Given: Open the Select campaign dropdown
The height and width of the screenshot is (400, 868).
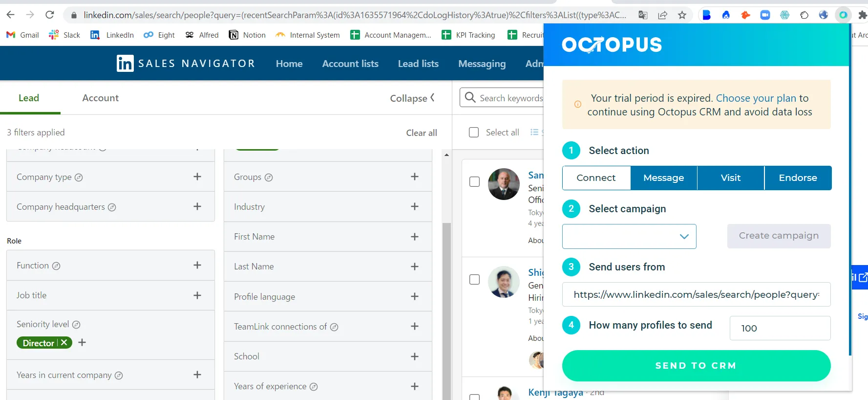Looking at the screenshot, I should point(629,236).
